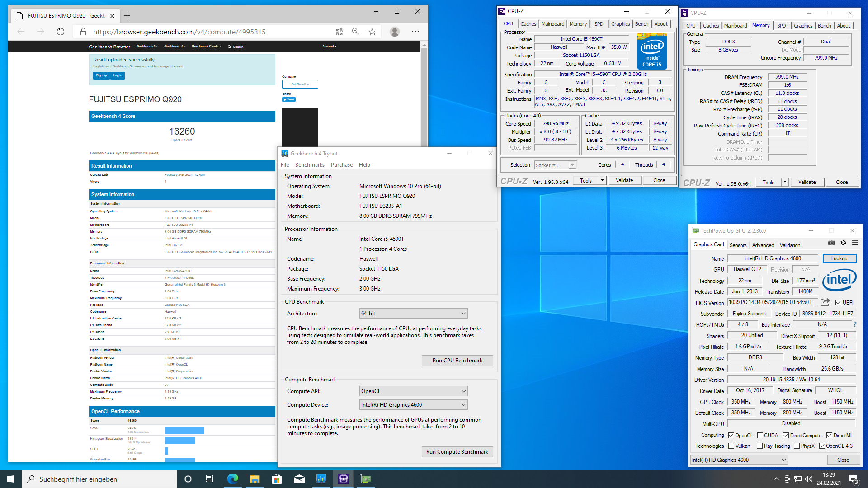Open the Compute Device dropdown in Geekbench
The image size is (868, 488).
point(413,405)
